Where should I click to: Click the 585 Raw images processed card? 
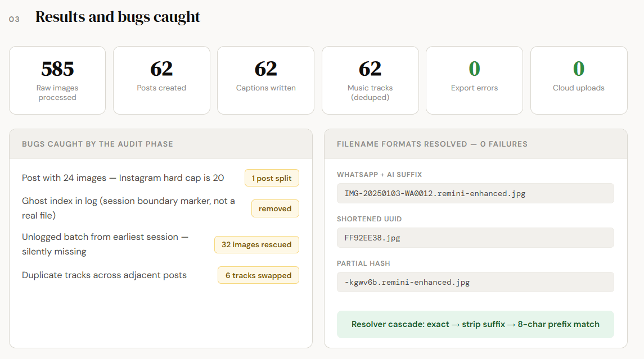click(x=57, y=80)
